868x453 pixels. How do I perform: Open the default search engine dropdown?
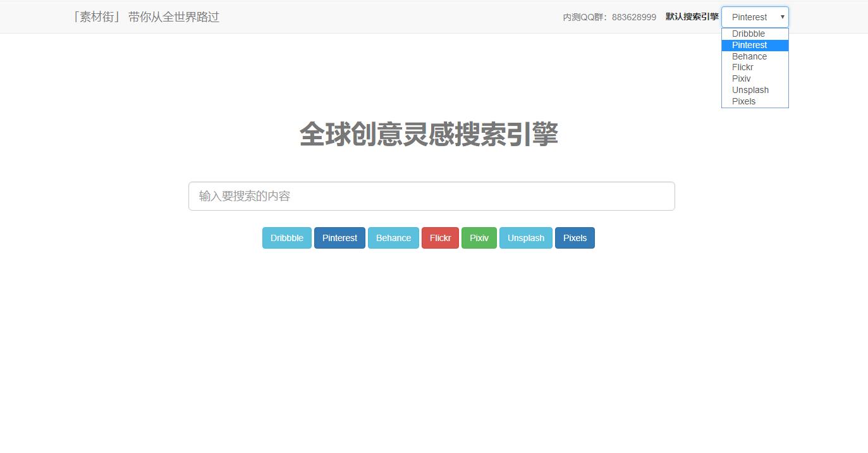(755, 16)
